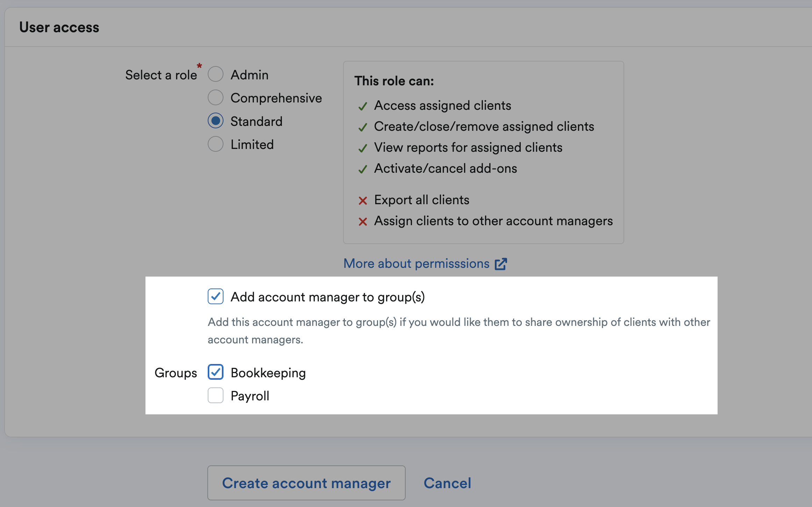Viewport: 812px width, 507px height.
Task: Click the green check beside View reports
Action: pos(363,148)
